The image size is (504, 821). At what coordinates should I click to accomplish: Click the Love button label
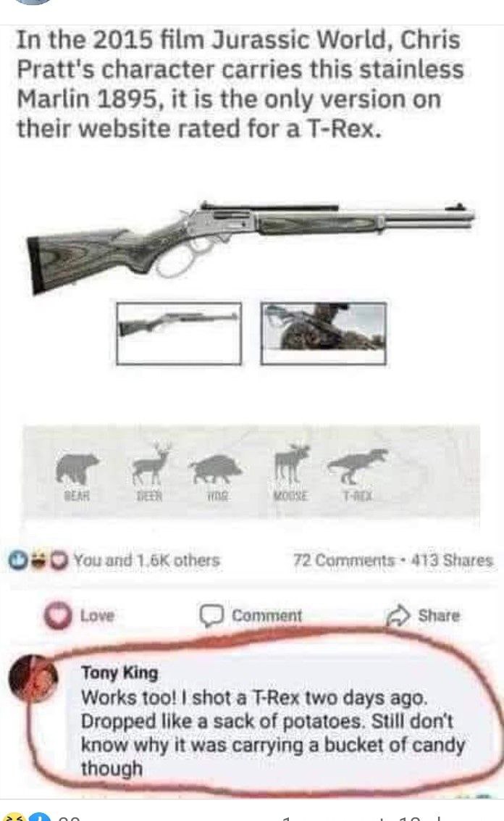[x=97, y=616]
